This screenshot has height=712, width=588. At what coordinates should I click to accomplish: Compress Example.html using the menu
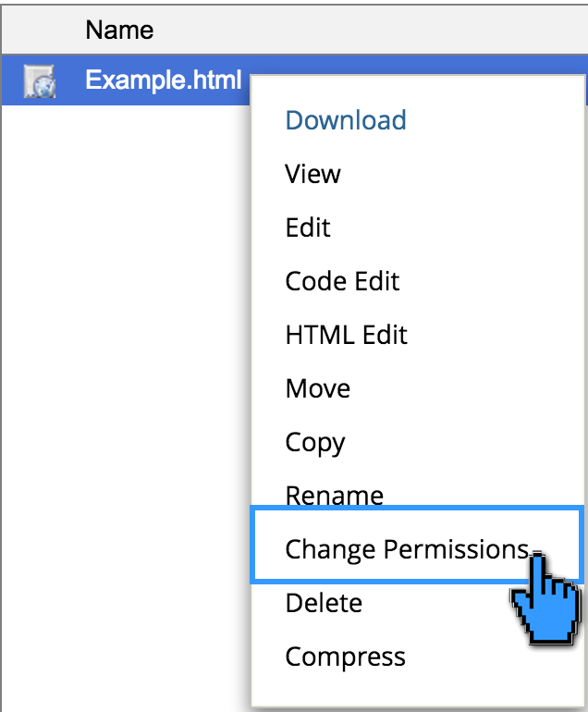(345, 657)
